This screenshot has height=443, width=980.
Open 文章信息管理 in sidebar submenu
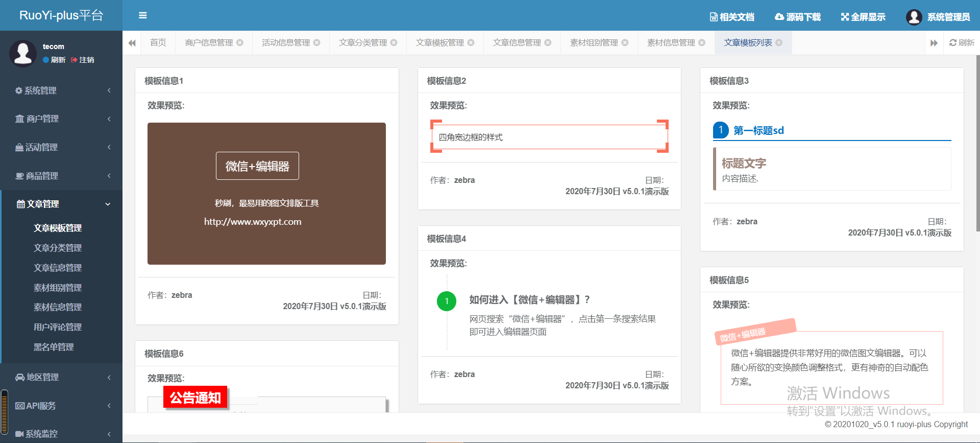click(58, 268)
